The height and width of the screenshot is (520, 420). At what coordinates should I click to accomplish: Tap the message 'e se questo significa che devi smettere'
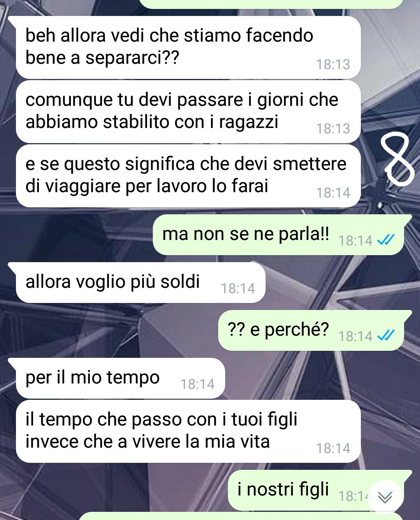click(x=188, y=176)
